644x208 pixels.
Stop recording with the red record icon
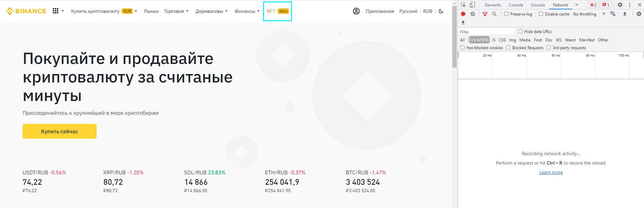tap(463, 14)
